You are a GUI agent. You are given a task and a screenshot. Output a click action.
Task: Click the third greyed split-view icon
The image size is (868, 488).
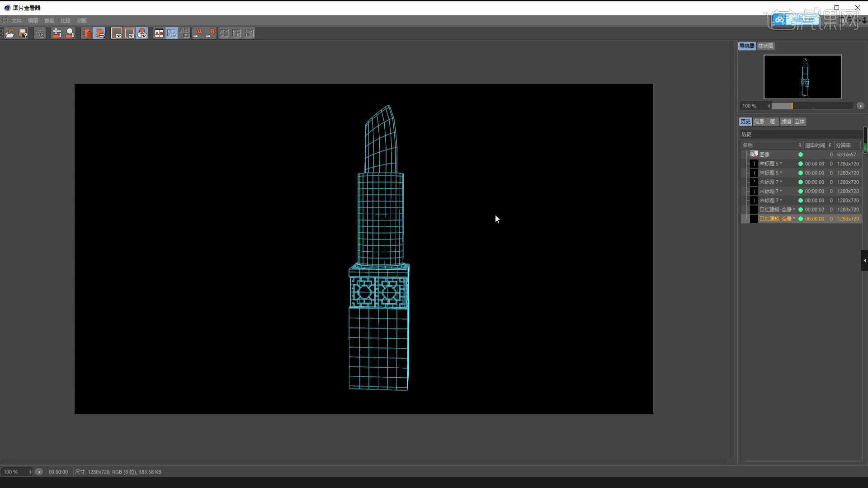(249, 33)
